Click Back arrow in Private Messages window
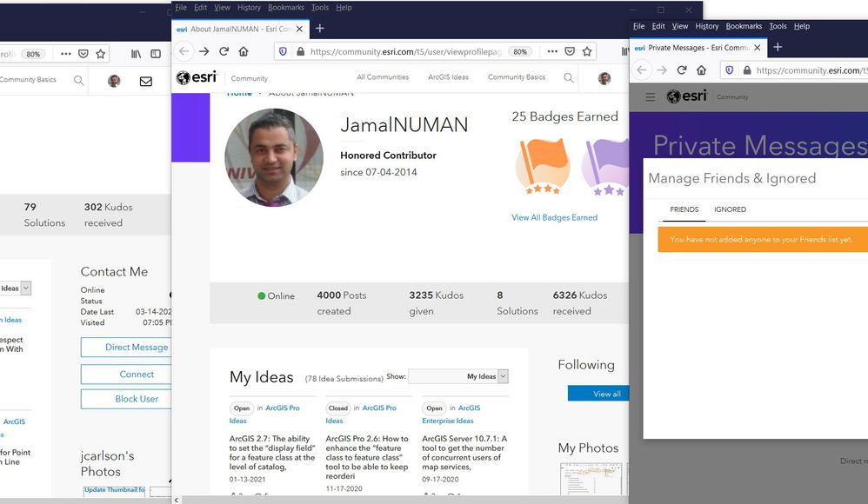The height and width of the screenshot is (504, 868). coord(642,70)
